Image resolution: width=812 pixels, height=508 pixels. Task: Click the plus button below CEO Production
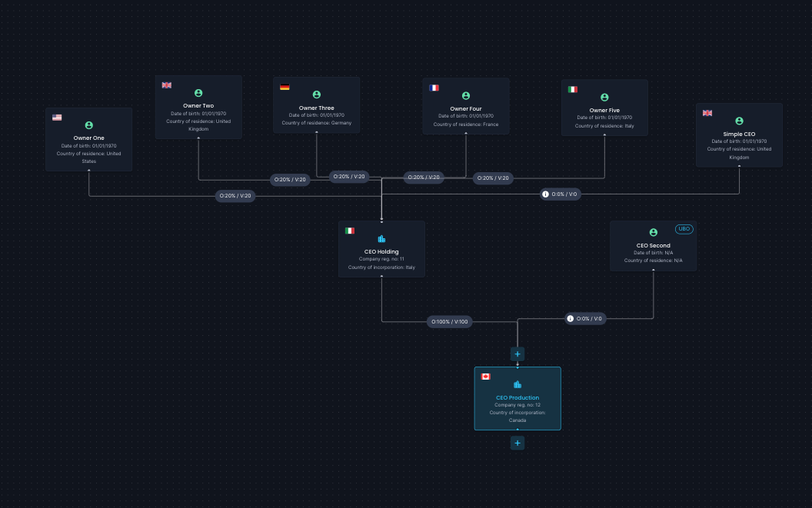517,443
